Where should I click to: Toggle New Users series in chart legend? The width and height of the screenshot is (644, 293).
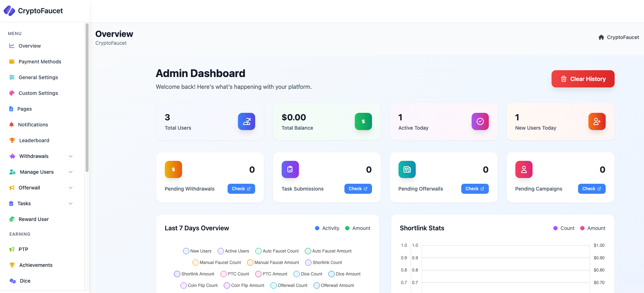pos(197,251)
